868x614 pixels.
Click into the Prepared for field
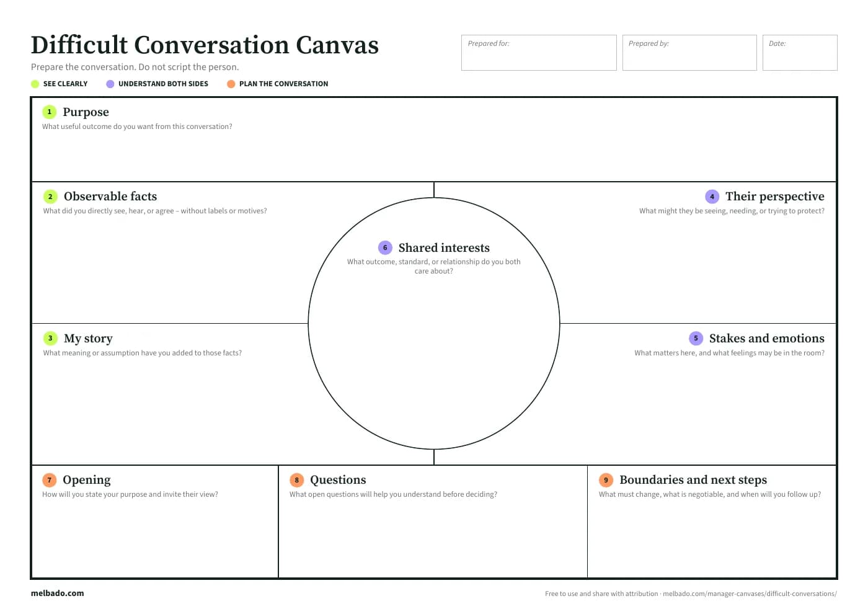point(539,53)
